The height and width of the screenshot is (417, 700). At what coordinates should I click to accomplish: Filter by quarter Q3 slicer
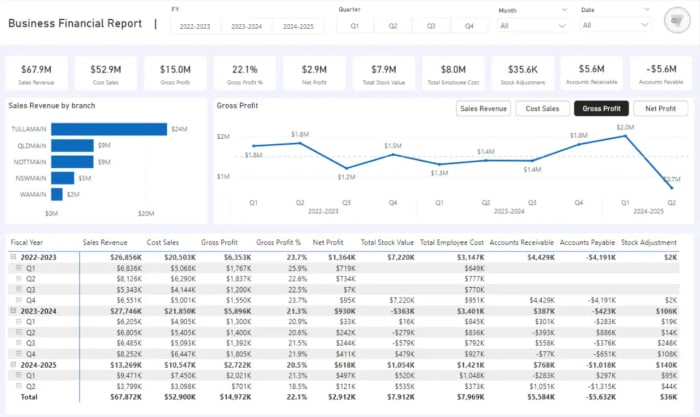click(431, 26)
